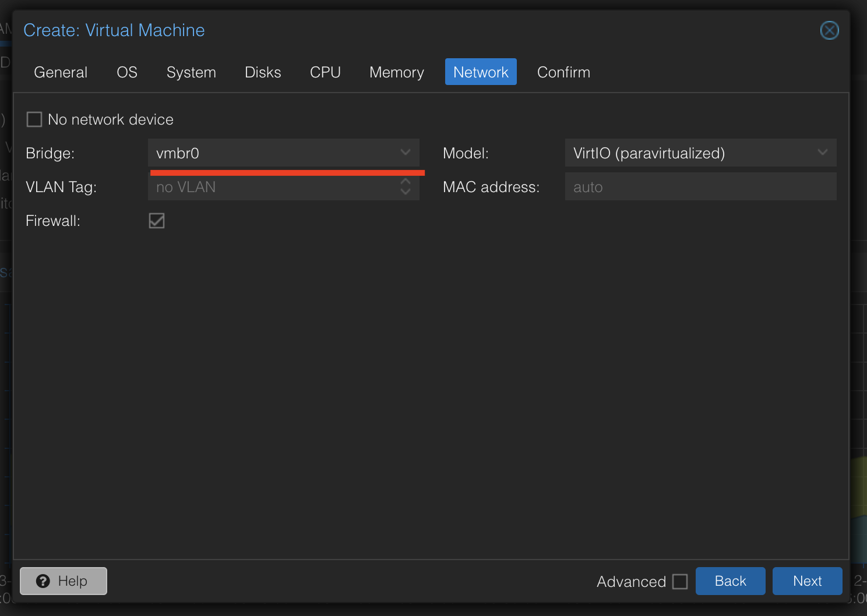The image size is (867, 616).
Task: Switch to the Memory tab
Action: pyautogui.click(x=397, y=72)
